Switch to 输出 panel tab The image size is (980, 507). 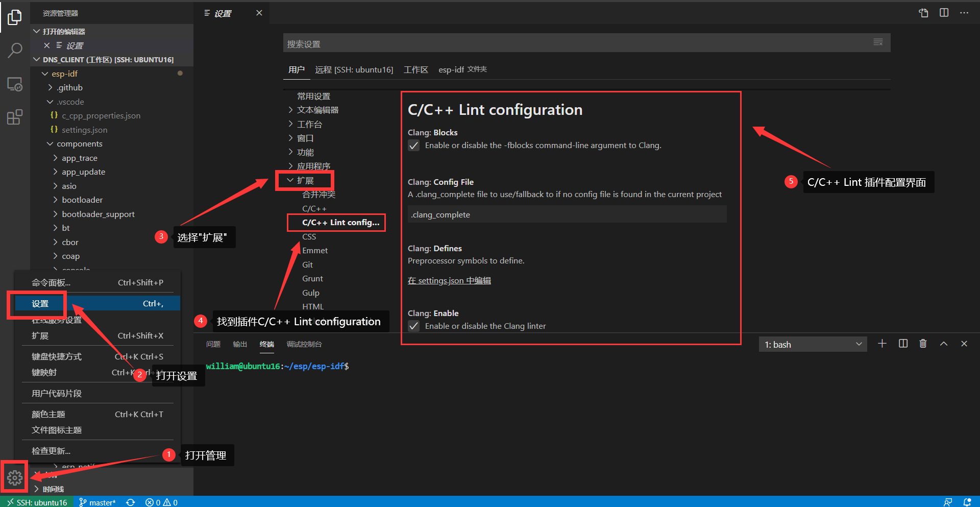pyautogui.click(x=240, y=344)
